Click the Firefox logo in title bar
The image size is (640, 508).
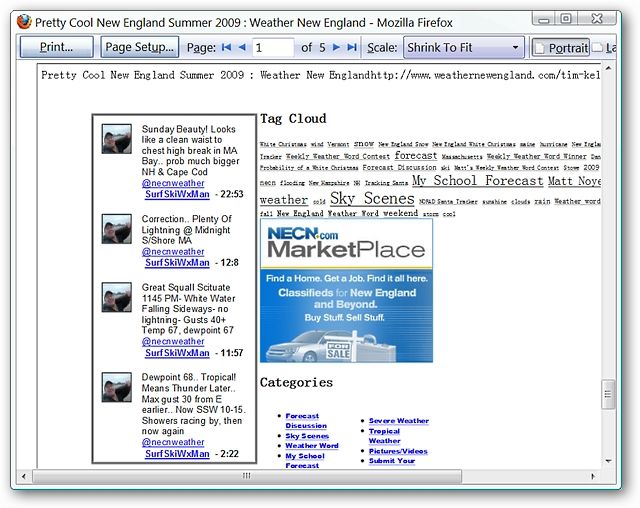[x=24, y=22]
